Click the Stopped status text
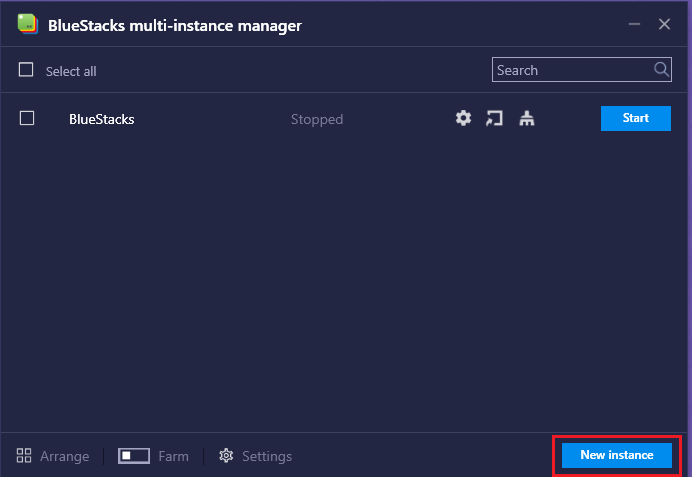The height and width of the screenshot is (477, 692). 316,119
